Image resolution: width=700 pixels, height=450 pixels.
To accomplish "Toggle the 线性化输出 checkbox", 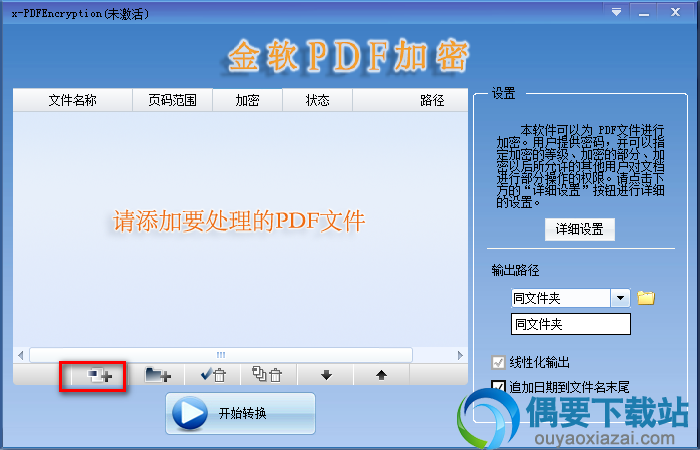I will (x=498, y=362).
